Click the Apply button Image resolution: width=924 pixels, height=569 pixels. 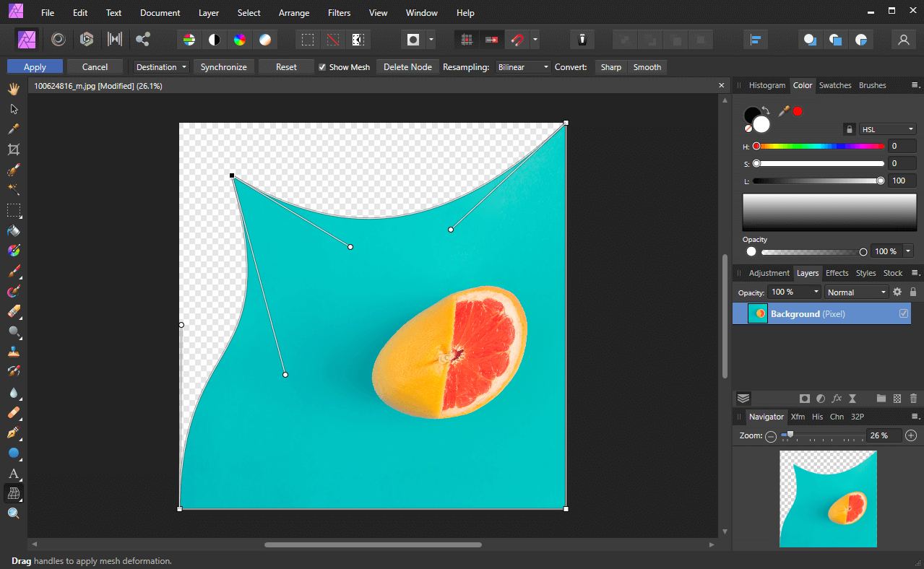pyautogui.click(x=35, y=67)
